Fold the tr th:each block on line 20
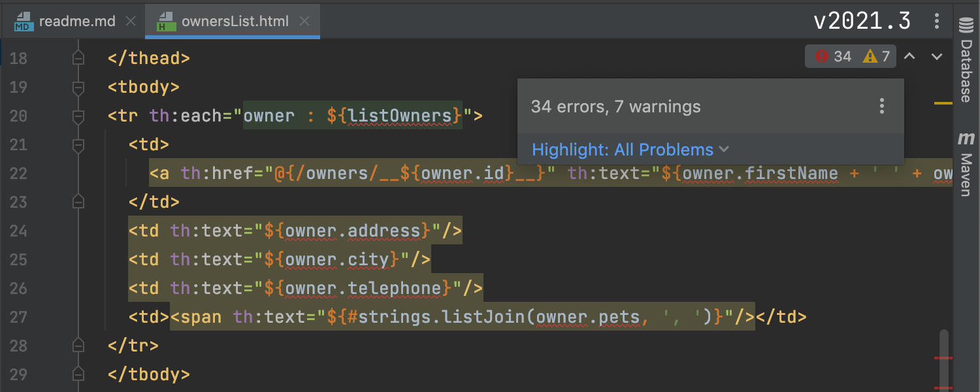This screenshot has height=392, width=980. [x=78, y=116]
